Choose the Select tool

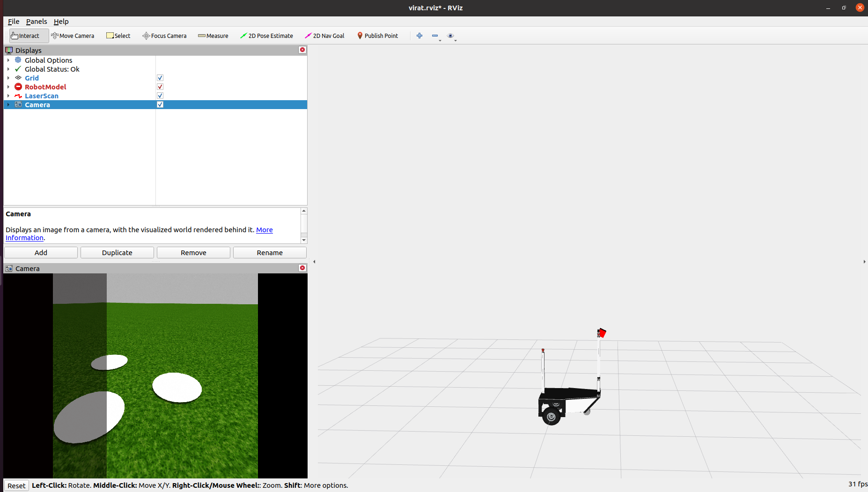[x=118, y=36]
